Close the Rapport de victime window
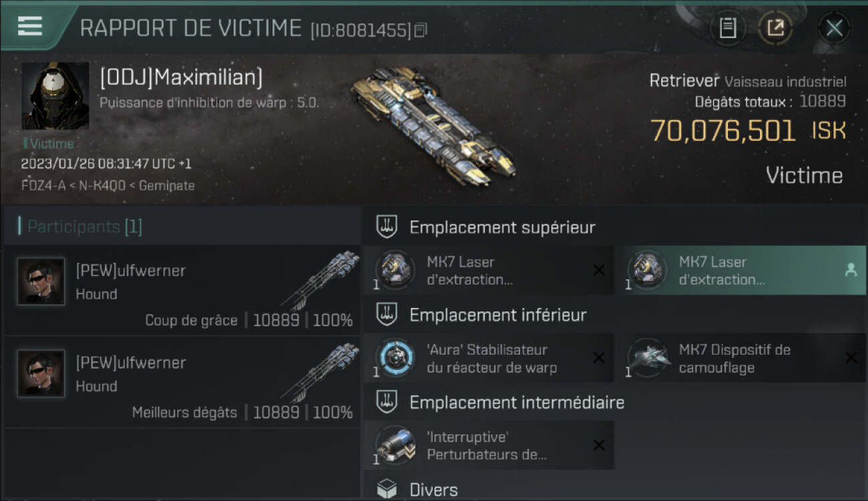Screen dimensions: 868x501 [x=834, y=28]
